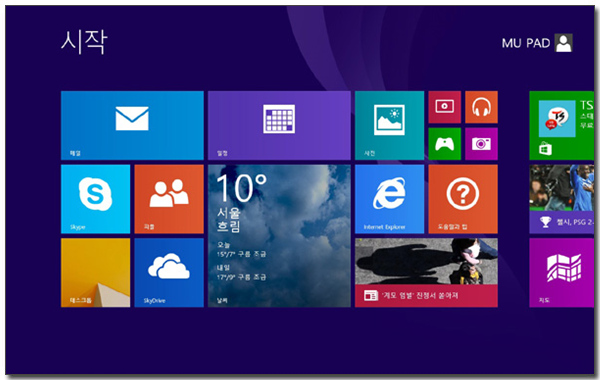The image size is (600, 380).
Task: Open the News headline tile
Action: 426,272
